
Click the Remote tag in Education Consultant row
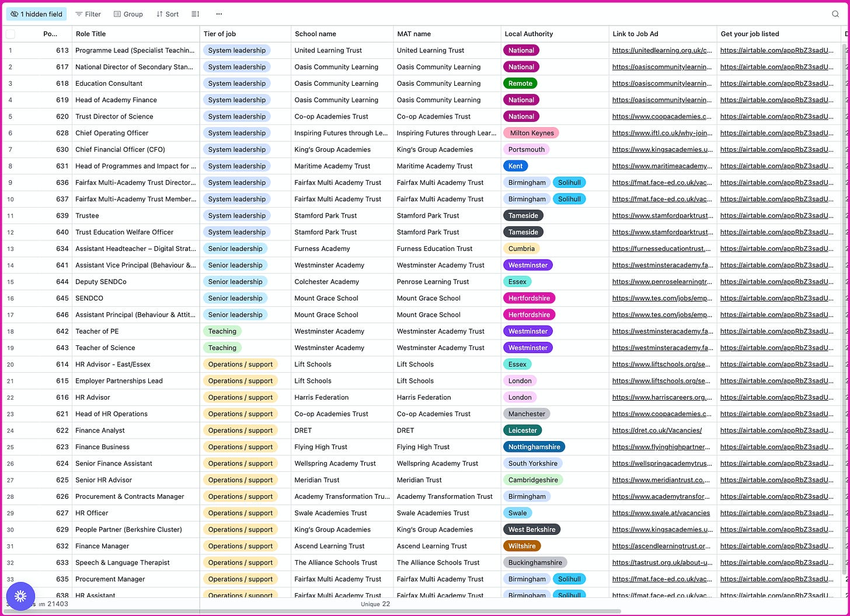click(x=520, y=83)
